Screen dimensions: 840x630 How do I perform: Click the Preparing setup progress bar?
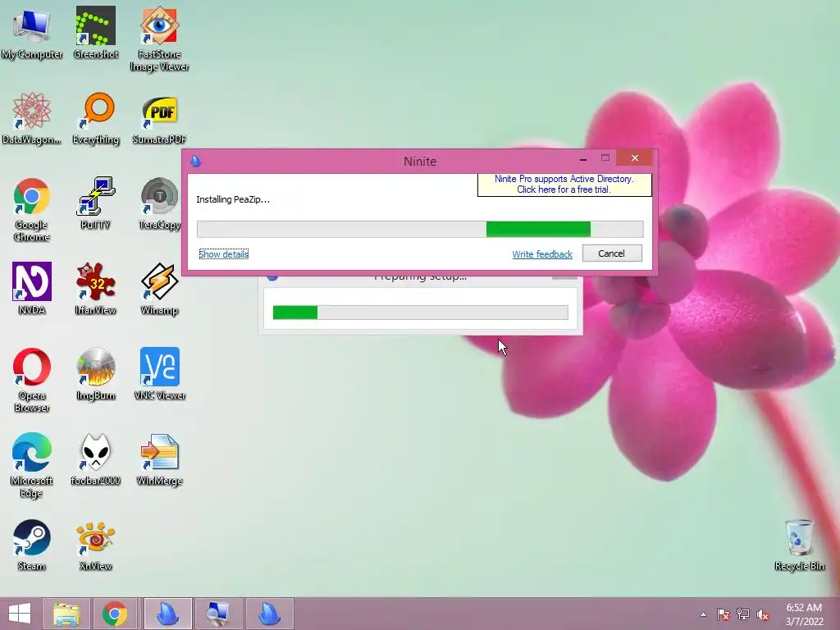click(x=420, y=313)
